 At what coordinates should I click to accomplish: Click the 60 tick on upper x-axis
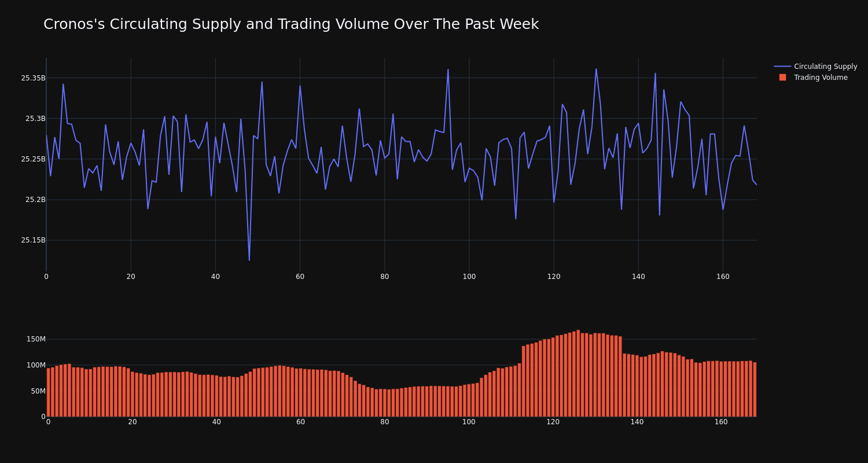click(300, 277)
